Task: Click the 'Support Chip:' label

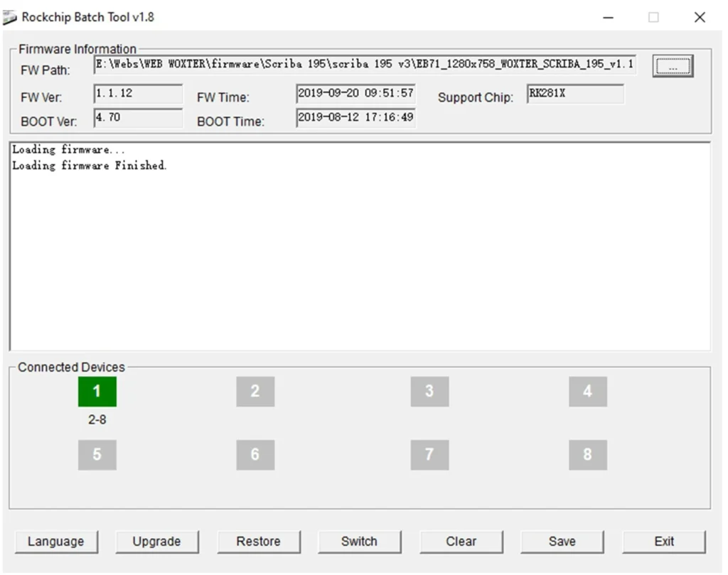Action: pyautogui.click(x=476, y=97)
